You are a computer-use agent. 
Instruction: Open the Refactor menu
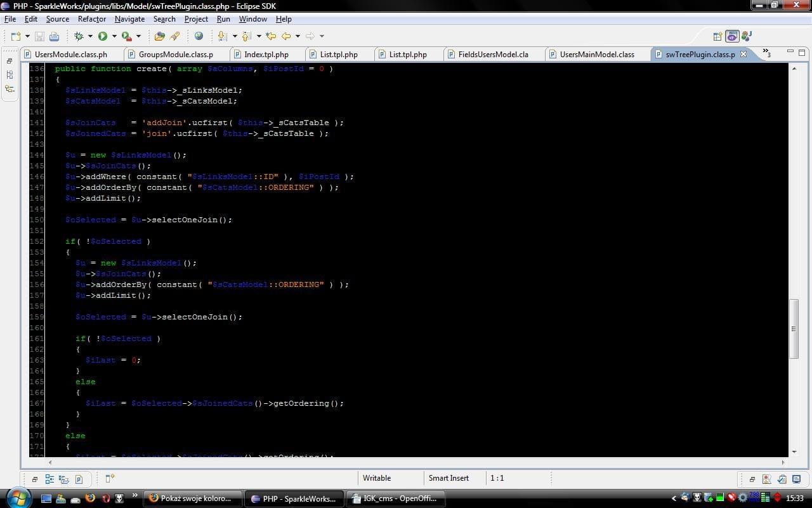pos(92,19)
